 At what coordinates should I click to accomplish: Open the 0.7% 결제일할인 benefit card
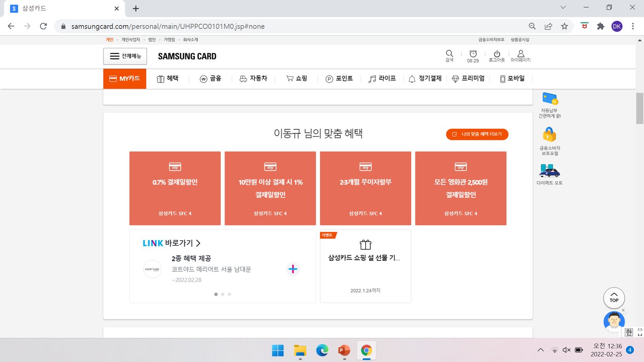click(175, 189)
